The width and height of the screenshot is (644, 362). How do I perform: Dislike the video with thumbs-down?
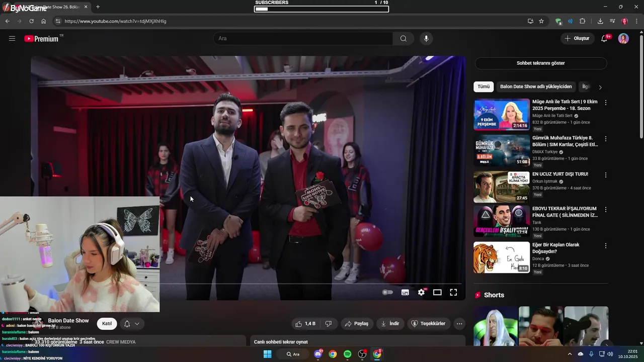pyautogui.click(x=329, y=324)
